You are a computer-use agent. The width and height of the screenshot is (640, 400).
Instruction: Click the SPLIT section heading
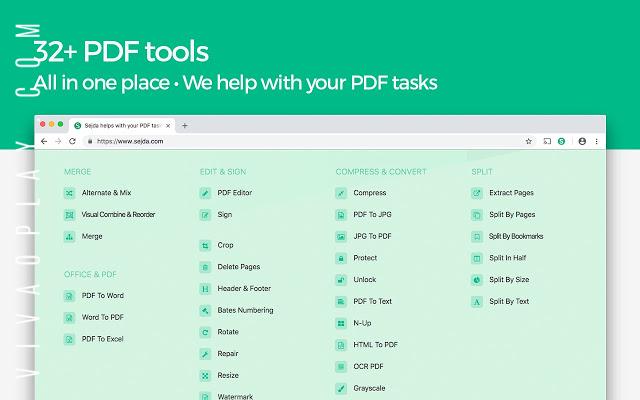click(482, 172)
